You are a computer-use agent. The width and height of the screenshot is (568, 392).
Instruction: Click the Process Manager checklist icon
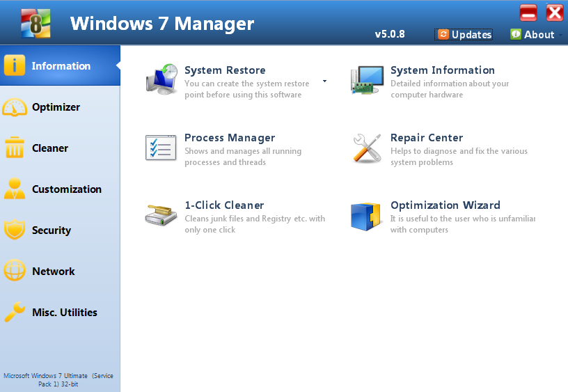point(161,148)
